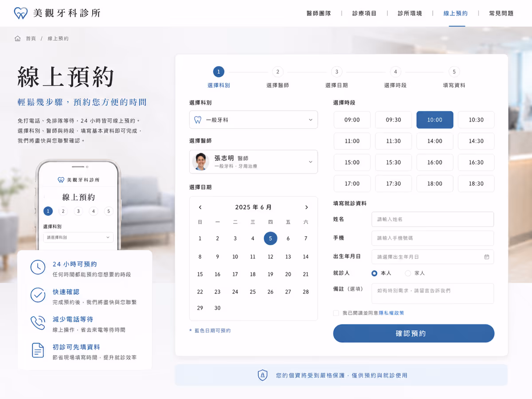Click step 3 circle on phone mockup
532x399 pixels.
click(78, 211)
